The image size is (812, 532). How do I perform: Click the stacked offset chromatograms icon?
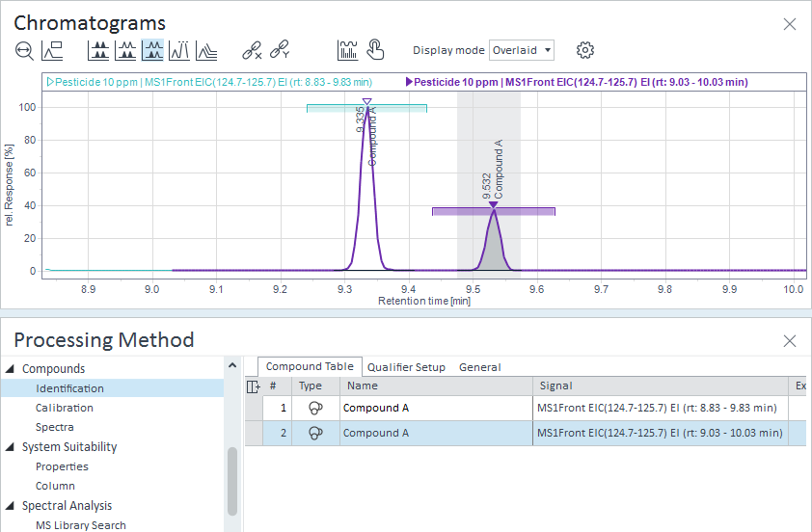pyautogui.click(x=206, y=51)
